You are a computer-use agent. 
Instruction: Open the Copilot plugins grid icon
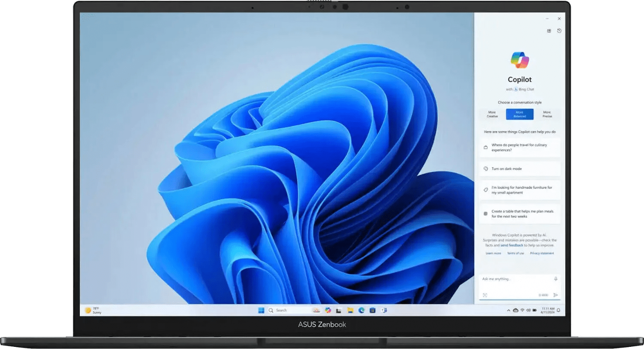[549, 31]
